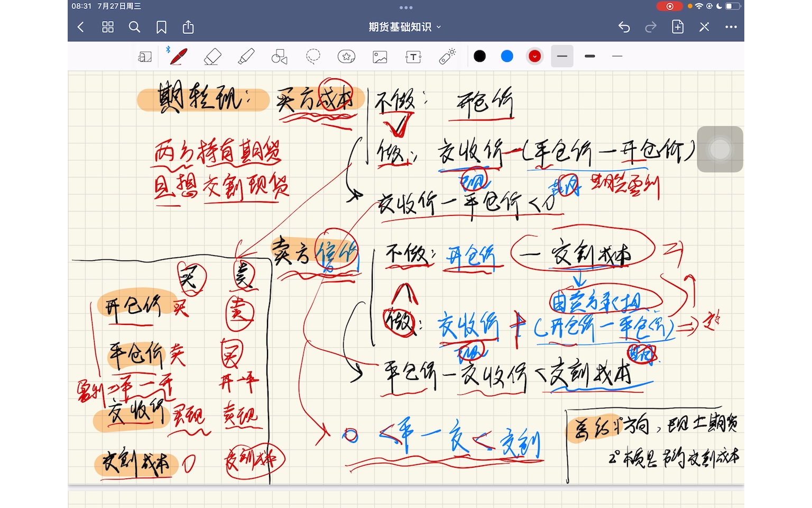Redo the last undone action
The width and height of the screenshot is (812, 508).
(651, 27)
